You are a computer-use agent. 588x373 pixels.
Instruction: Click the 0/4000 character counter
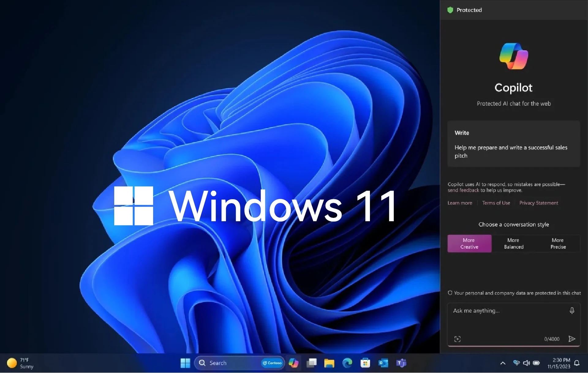tap(552, 339)
